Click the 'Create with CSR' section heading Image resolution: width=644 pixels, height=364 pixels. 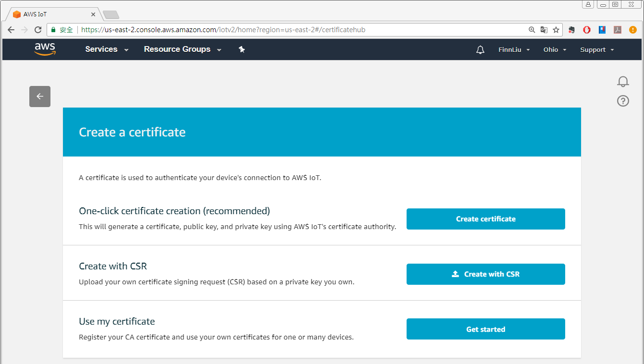pyautogui.click(x=113, y=266)
